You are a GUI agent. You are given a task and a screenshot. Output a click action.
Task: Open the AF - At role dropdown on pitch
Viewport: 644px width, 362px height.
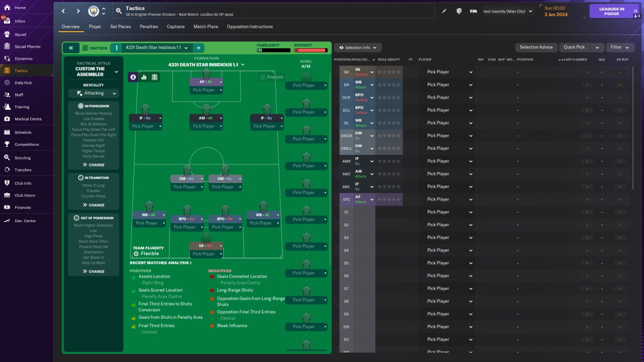(x=206, y=82)
